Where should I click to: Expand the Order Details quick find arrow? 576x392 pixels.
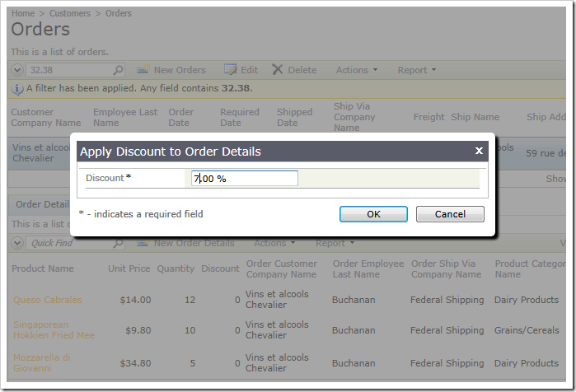pos(17,243)
